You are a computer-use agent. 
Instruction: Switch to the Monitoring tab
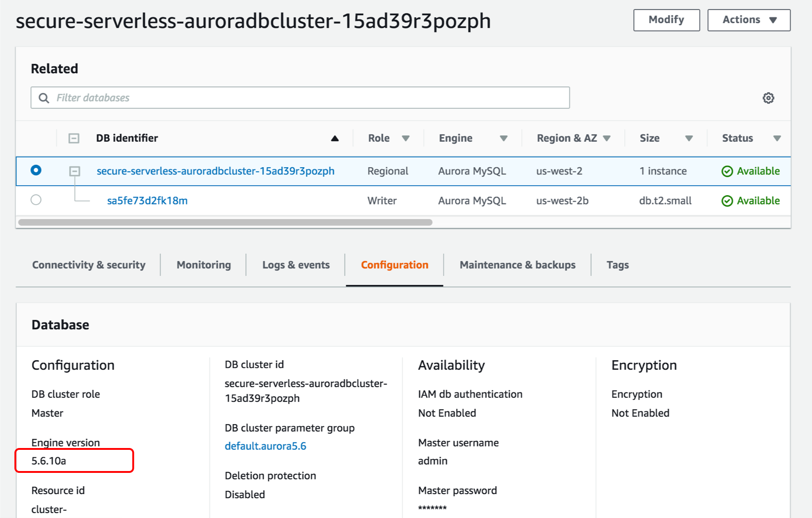point(203,265)
